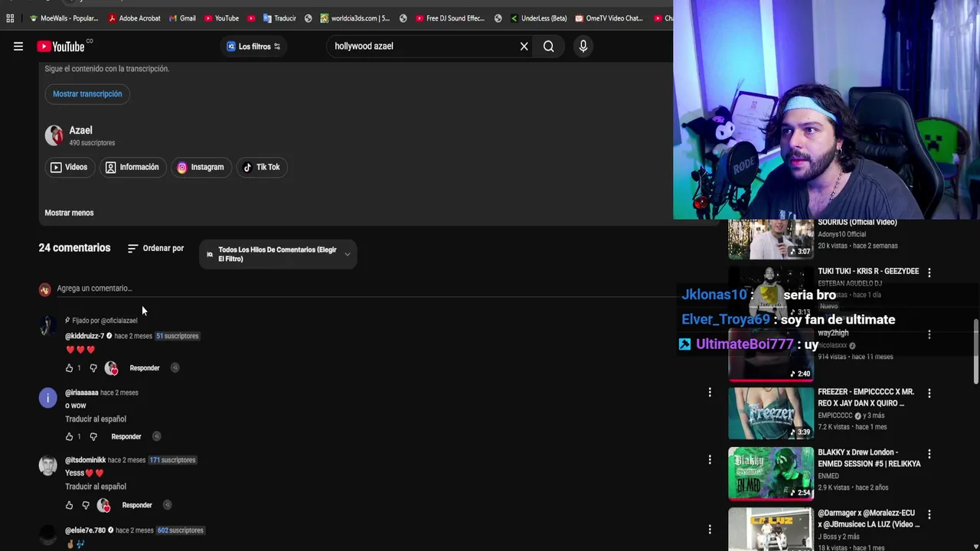Run search with the magnifier icon
Image resolution: width=980 pixels, height=551 pixels.
[x=549, y=47]
